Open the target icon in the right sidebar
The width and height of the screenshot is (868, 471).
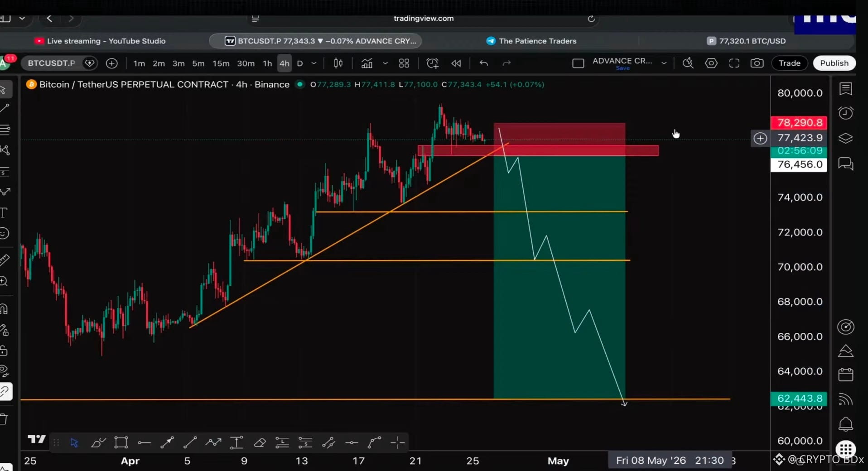[x=845, y=327]
